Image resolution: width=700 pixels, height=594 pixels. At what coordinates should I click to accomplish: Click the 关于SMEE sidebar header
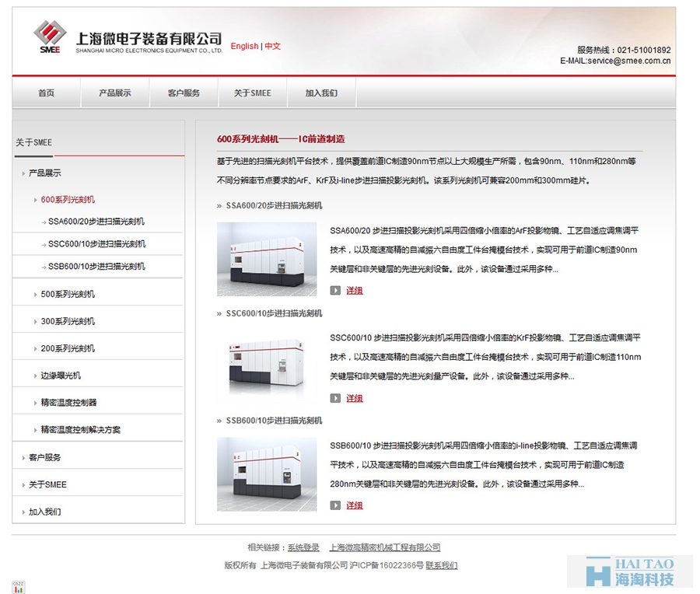(34, 142)
